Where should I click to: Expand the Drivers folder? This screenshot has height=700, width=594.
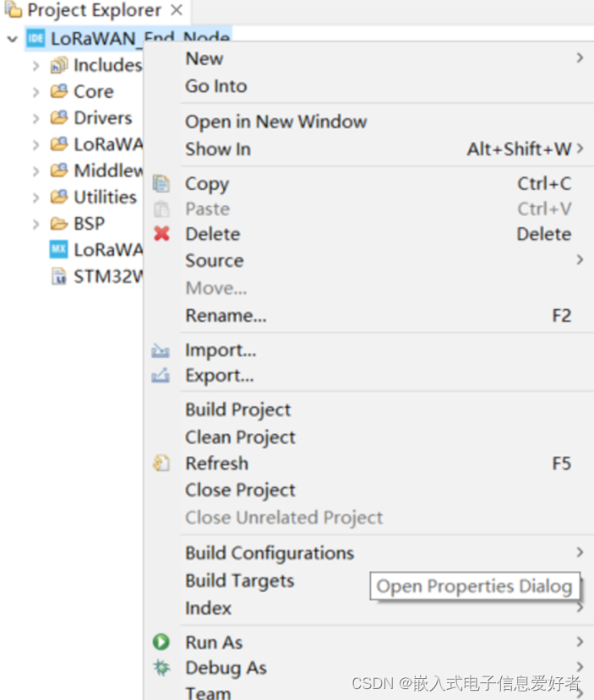coord(35,118)
